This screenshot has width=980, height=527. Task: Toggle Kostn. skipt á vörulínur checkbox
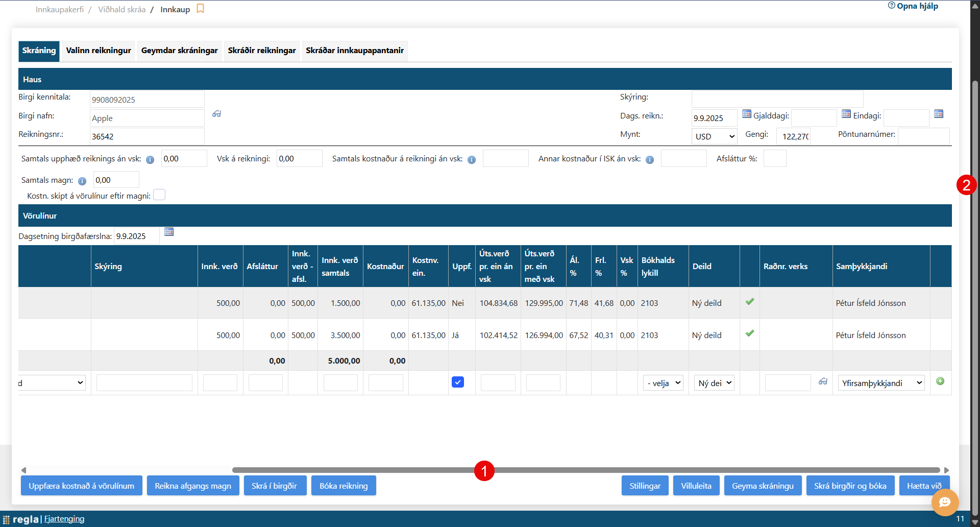coord(159,195)
